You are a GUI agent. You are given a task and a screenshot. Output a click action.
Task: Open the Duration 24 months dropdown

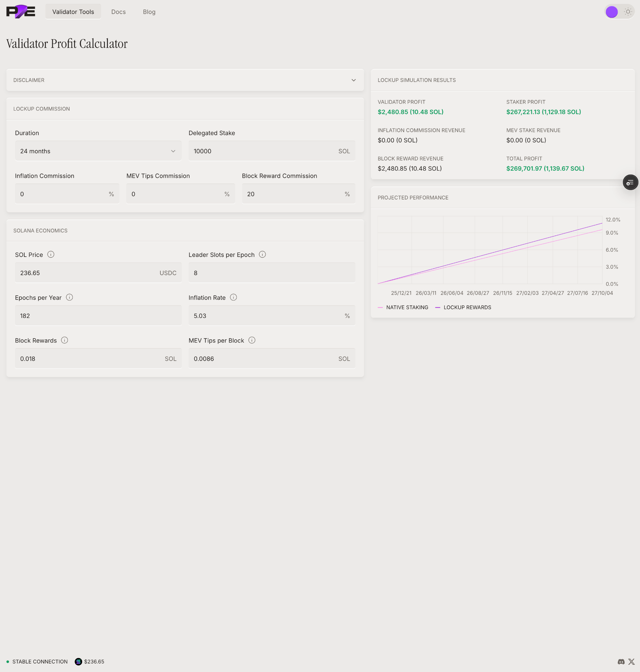coord(98,151)
